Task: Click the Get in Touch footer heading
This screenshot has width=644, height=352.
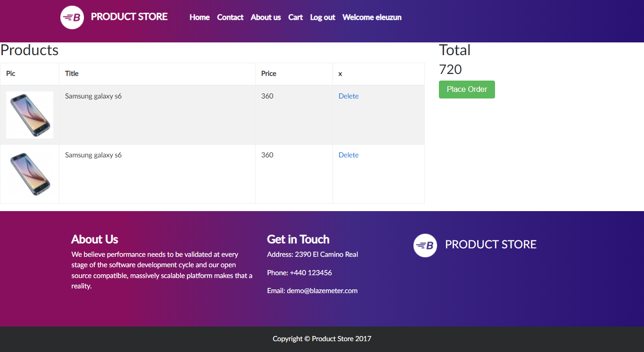Action: coord(298,239)
